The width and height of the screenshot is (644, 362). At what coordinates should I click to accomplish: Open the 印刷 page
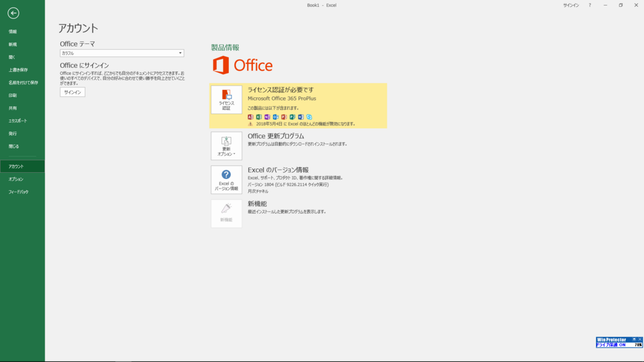[22, 96]
